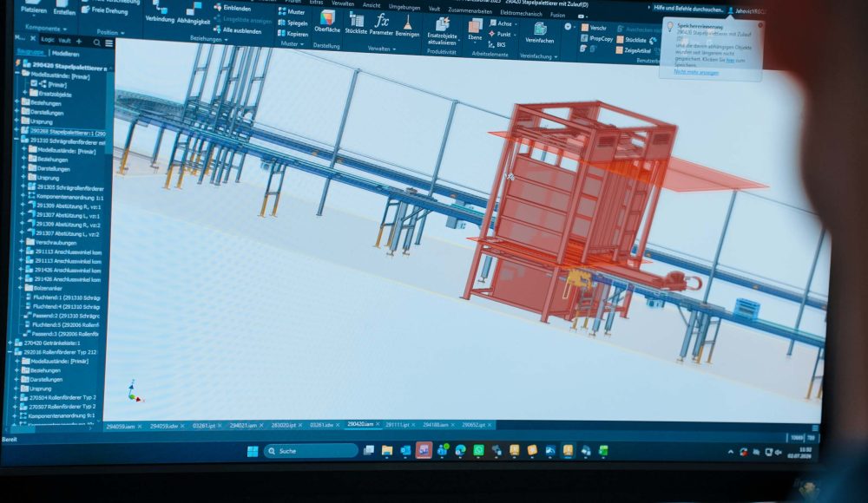
Task: Select the Platzieren component tool
Action: point(35,7)
